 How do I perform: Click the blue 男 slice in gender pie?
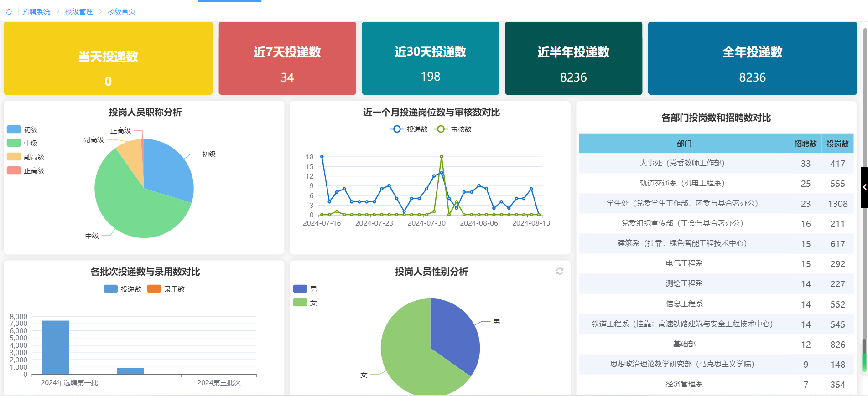pyautogui.click(x=454, y=335)
